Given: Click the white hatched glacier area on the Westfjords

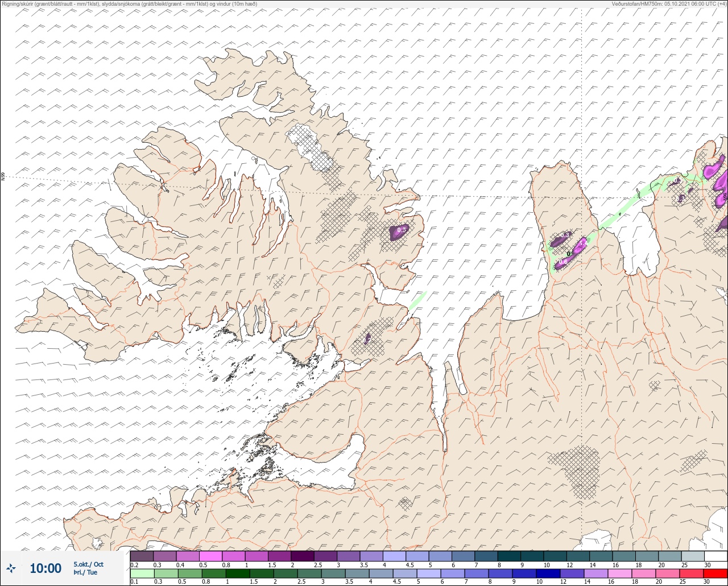Looking at the screenshot, I should (309, 147).
